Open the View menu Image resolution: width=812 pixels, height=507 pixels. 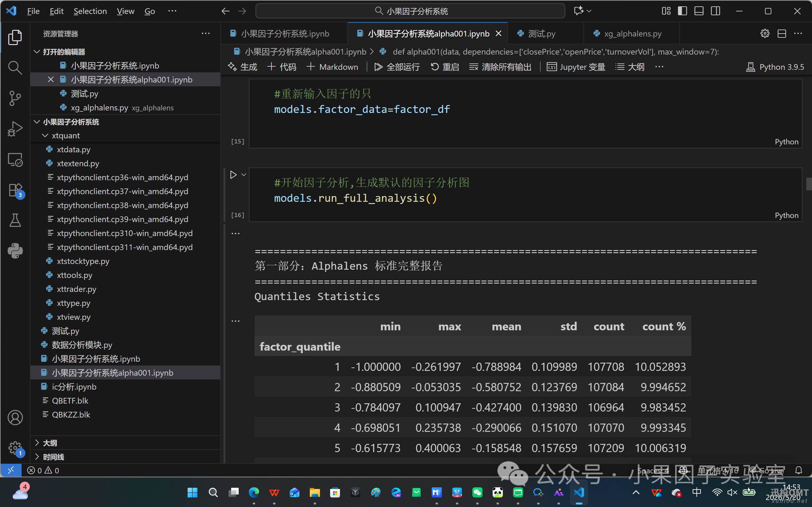pos(125,11)
